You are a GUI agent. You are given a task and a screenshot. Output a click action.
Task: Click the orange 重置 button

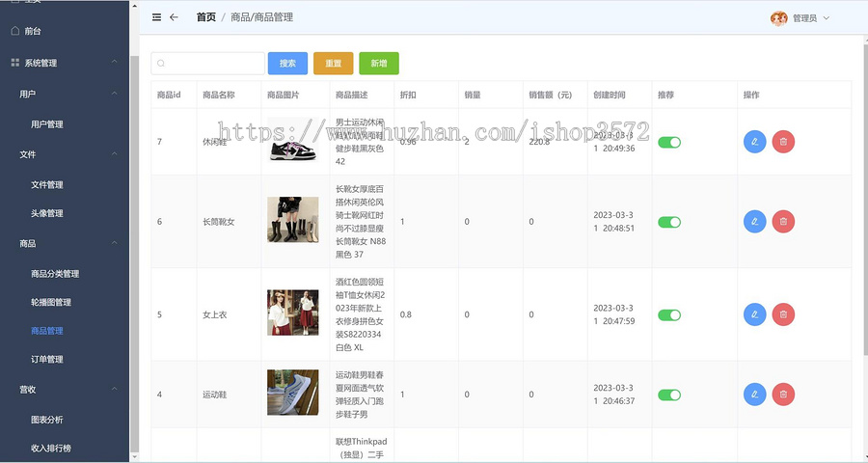click(334, 63)
